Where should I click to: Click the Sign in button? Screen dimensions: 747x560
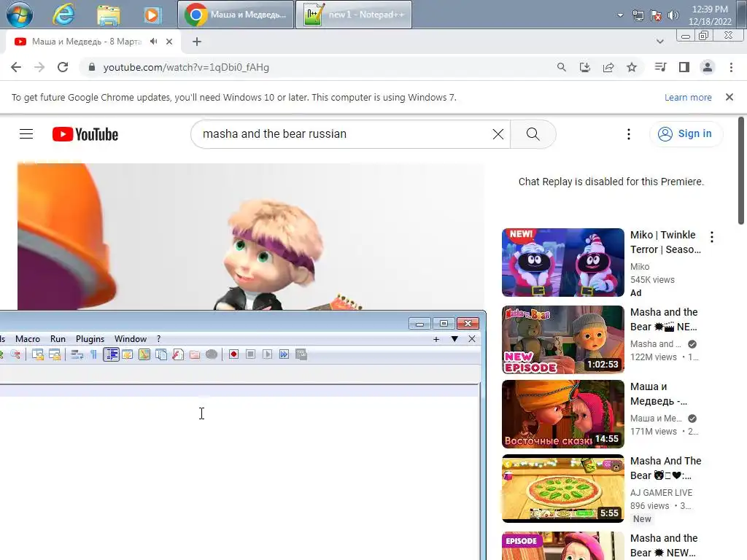[x=686, y=134]
